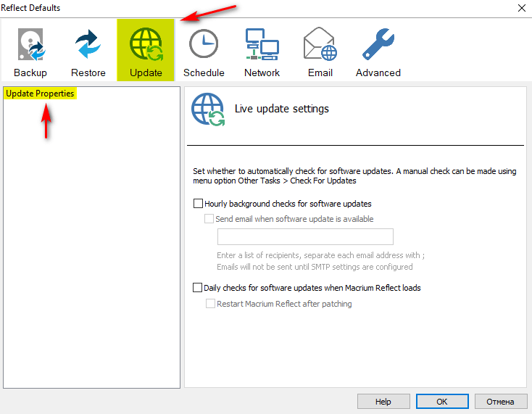
Task: Select Update Properties in left list
Action: click(x=40, y=94)
